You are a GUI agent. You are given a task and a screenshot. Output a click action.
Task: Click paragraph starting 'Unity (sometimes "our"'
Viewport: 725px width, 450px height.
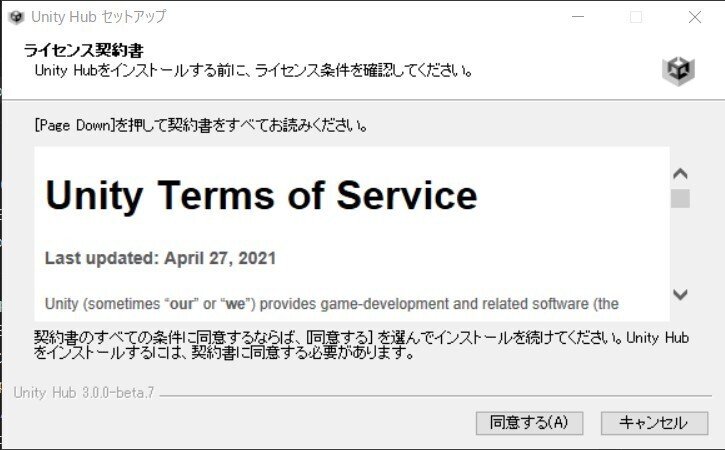point(332,304)
